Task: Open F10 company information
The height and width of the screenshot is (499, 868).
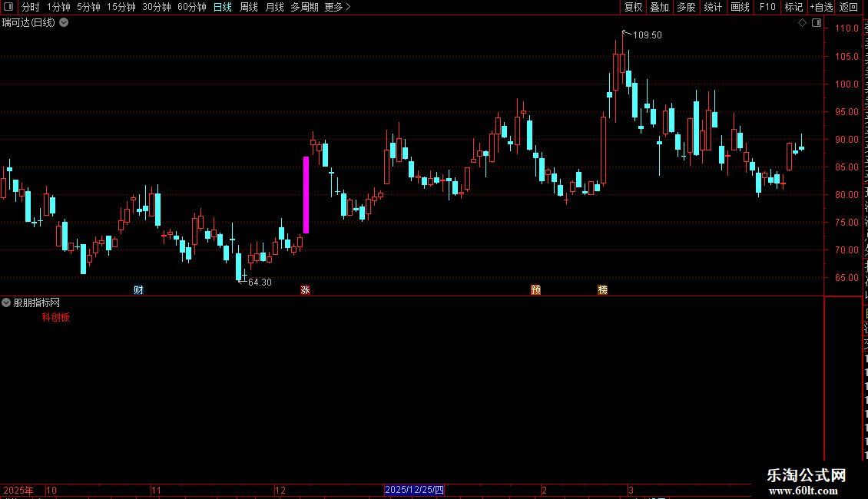Action: [767, 7]
